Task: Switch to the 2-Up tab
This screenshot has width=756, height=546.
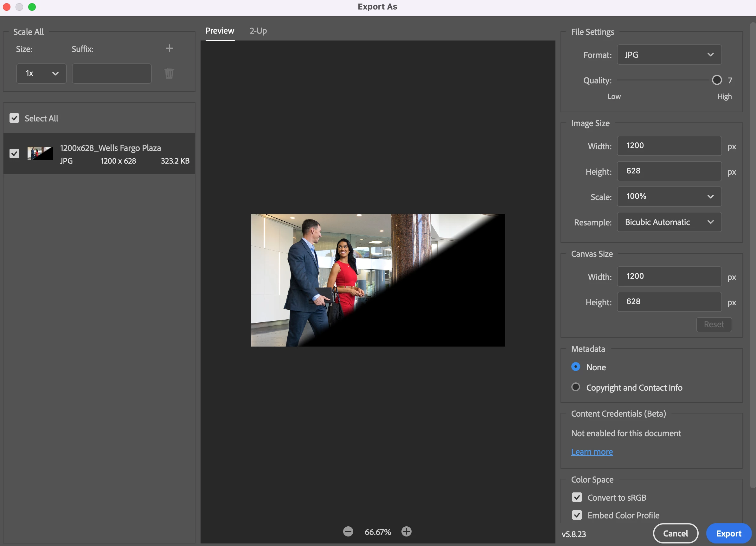Action: (x=258, y=31)
